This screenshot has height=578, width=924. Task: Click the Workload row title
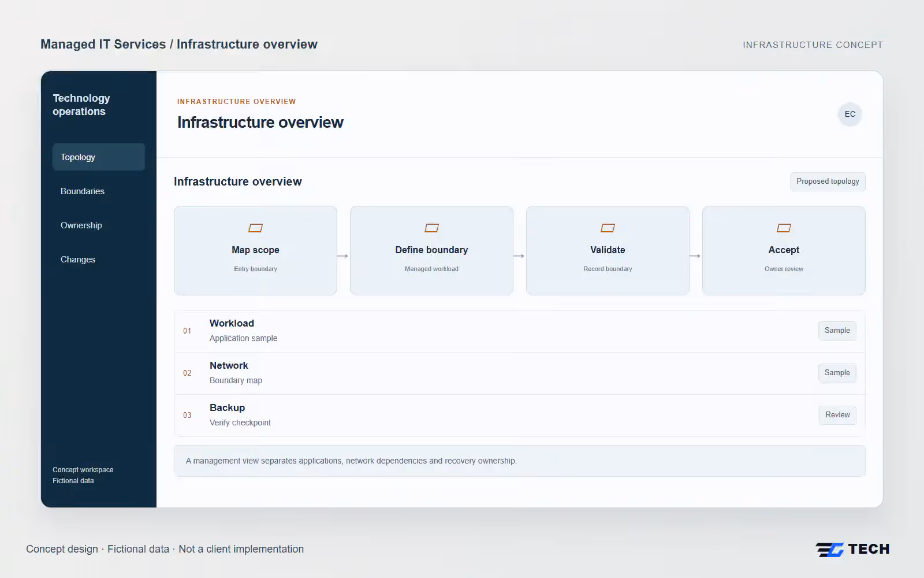(x=232, y=323)
